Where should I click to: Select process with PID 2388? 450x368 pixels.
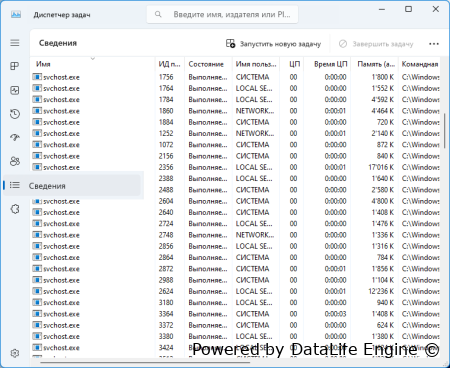click(x=235, y=178)
